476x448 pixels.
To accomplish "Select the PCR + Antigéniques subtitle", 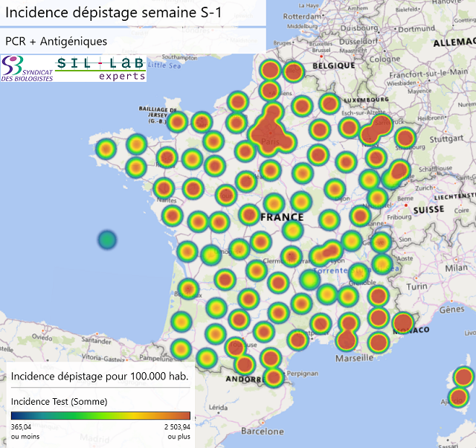I will [x=56, y=41].
